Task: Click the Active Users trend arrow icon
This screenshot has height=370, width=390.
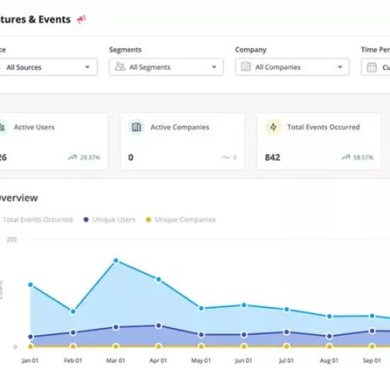Action: 72,157
